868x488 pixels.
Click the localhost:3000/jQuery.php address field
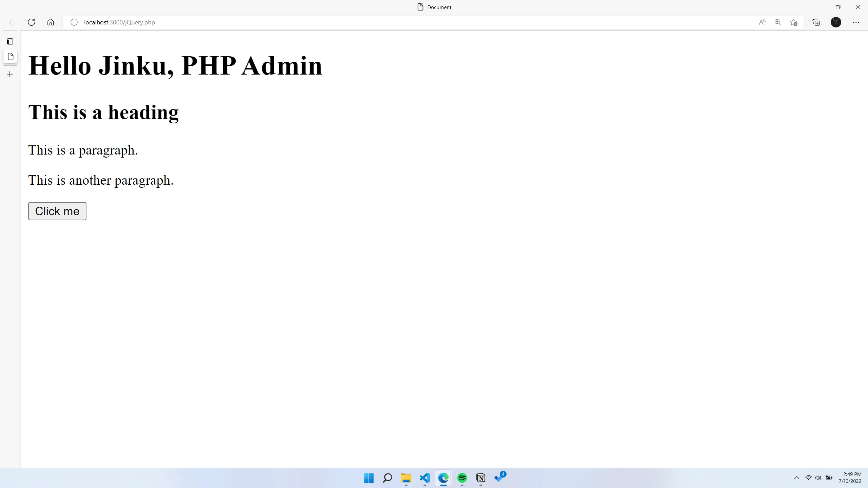[119, 22]
